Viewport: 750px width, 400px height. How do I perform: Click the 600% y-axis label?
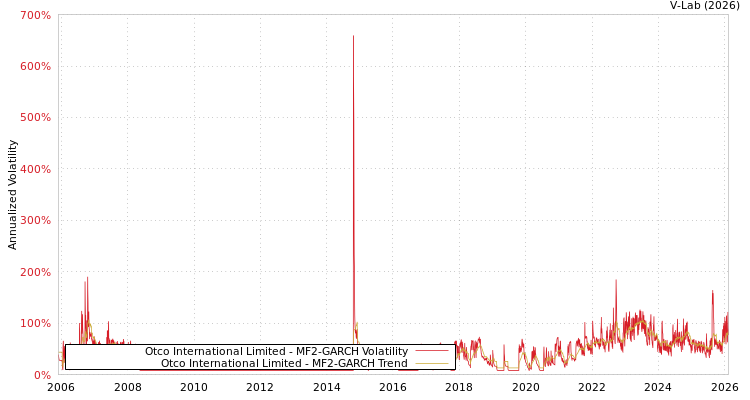[35, 67]
